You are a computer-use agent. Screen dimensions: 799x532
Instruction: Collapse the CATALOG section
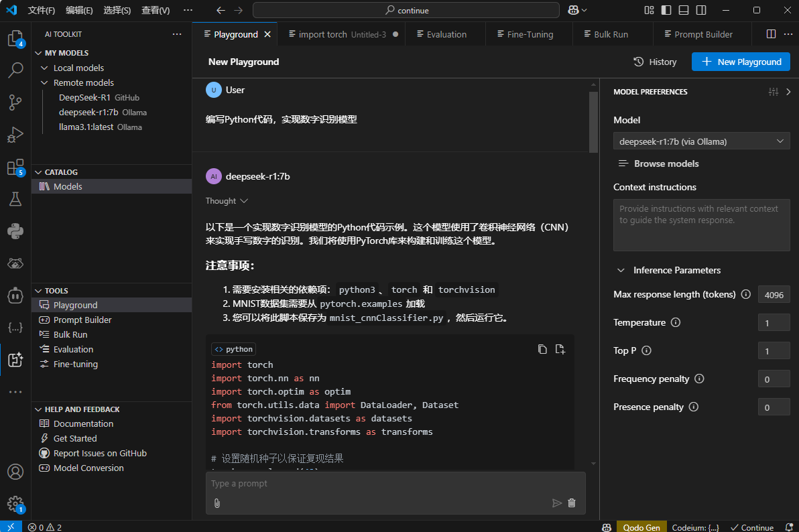(38, 172)
